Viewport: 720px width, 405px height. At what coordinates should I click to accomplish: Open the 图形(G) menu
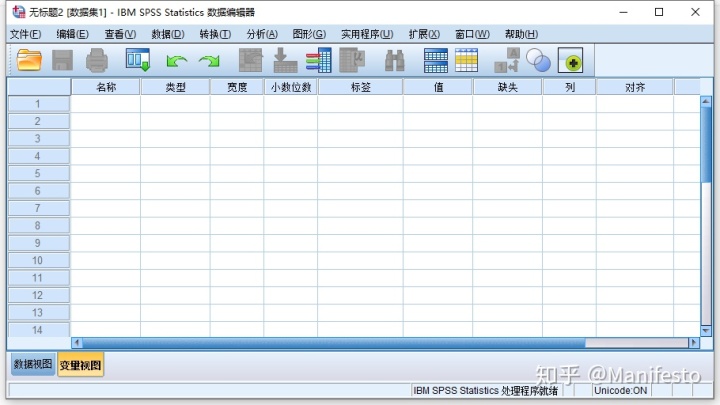point(309,34)
